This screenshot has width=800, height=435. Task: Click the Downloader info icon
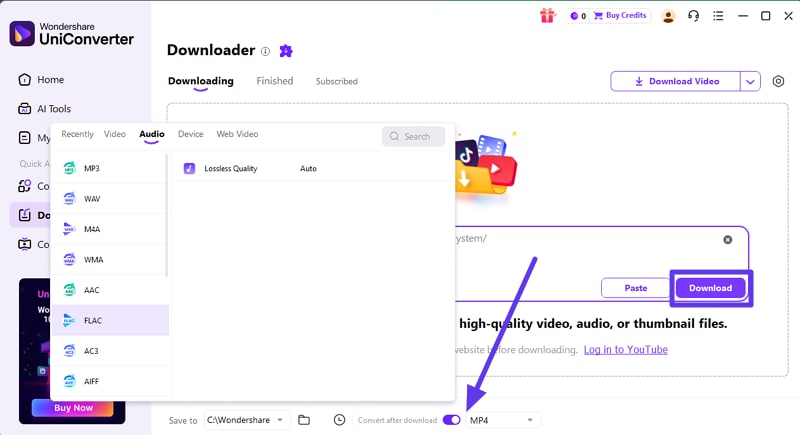click(265, 51)
